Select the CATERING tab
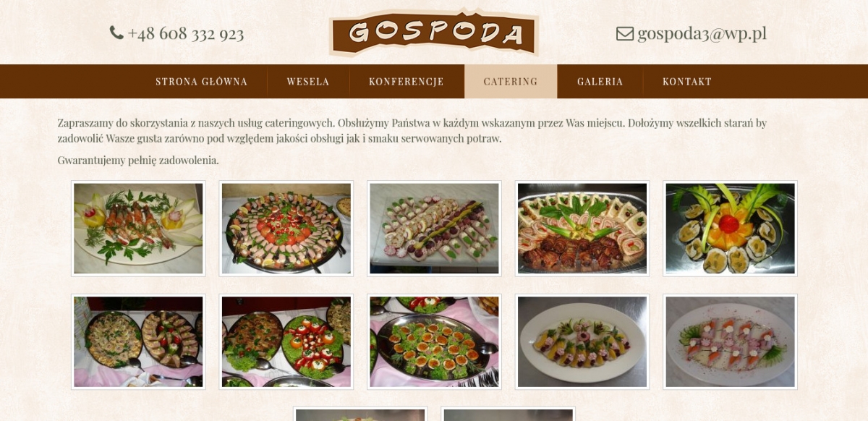 pyautogui.click(x=511, y=82)
